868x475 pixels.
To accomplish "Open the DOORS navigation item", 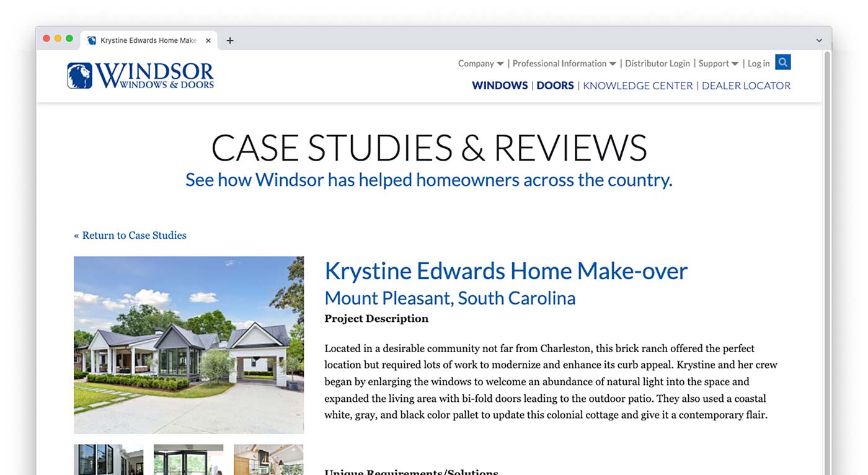I will coord(555,86).
